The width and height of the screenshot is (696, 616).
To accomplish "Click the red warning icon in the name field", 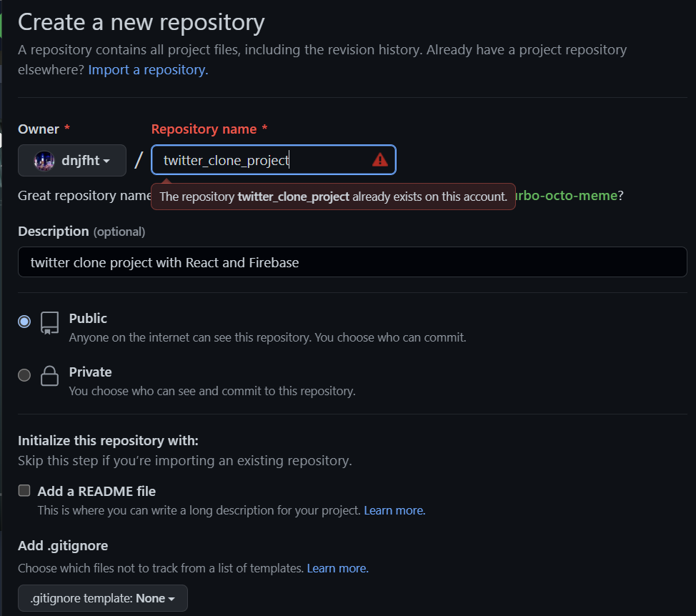I will [x=379, y=160].
